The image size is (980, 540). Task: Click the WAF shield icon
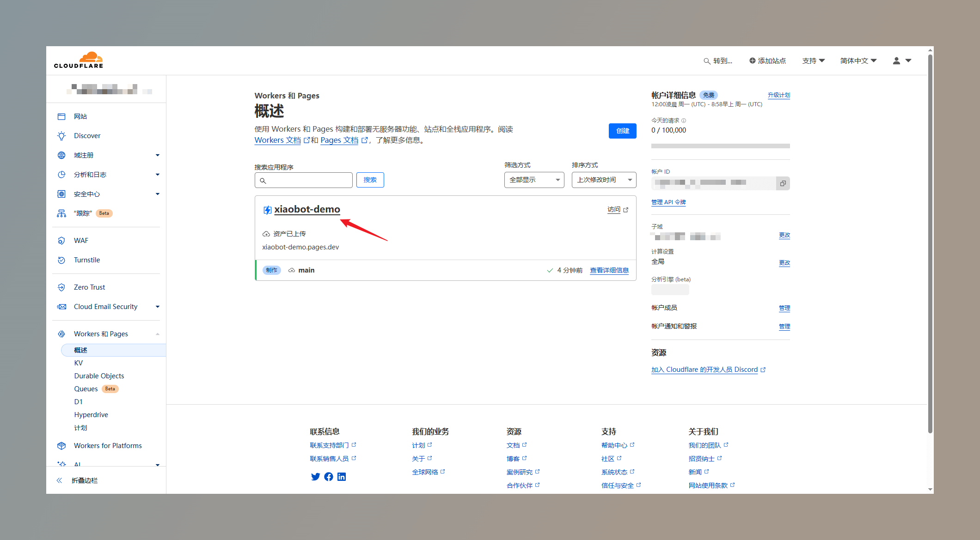click(x=61, y=241)
